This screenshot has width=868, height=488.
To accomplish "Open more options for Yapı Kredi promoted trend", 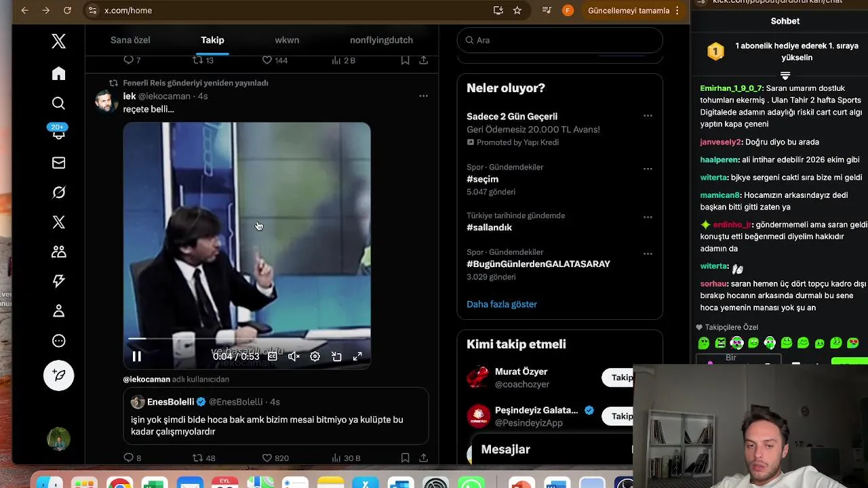I will coord(648,116).
